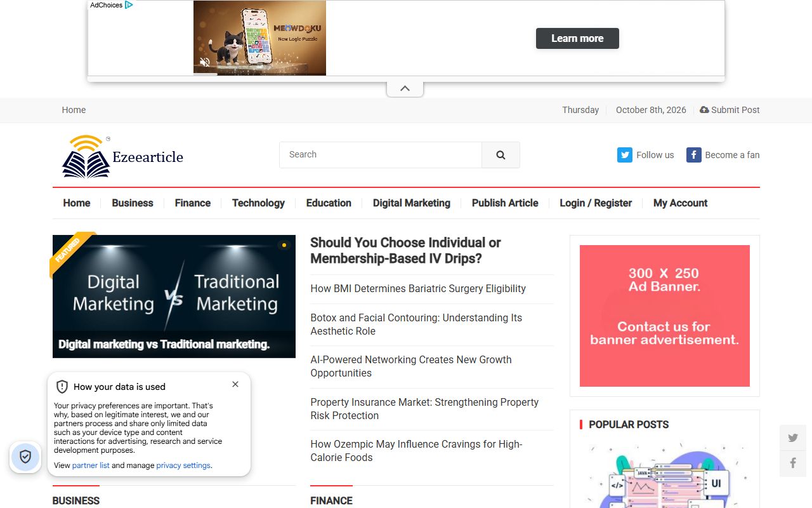Open 'AI-Powered Networking Creates New Growth Opportunities' article
812x508 pixels.
click(x=411, y=366)
